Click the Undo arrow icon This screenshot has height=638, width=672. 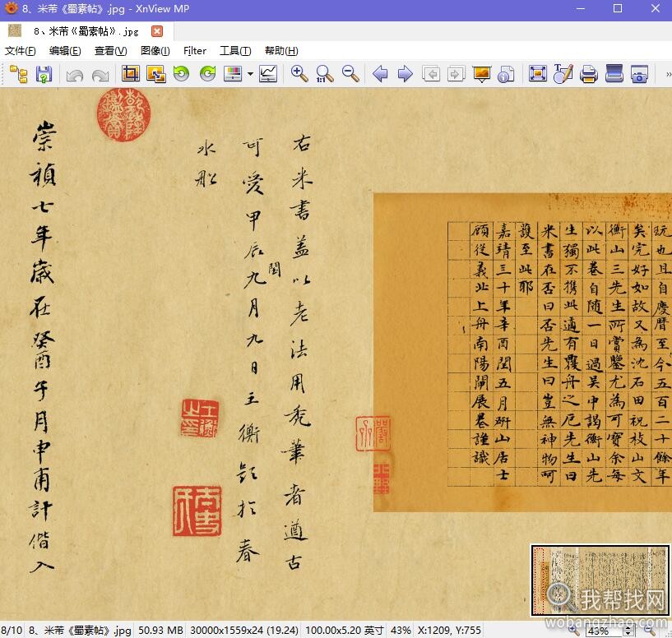(75, 75)
